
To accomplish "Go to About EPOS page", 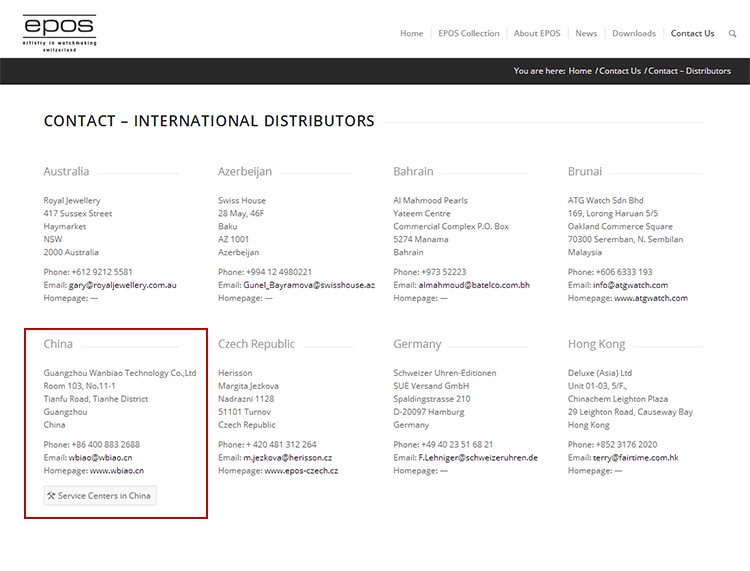I will pos(537,33).
